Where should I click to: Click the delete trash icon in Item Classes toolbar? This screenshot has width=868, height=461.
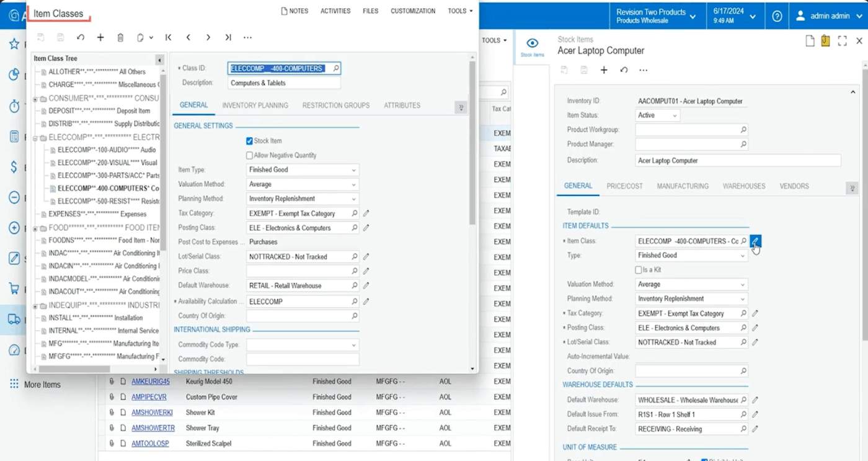120,38
